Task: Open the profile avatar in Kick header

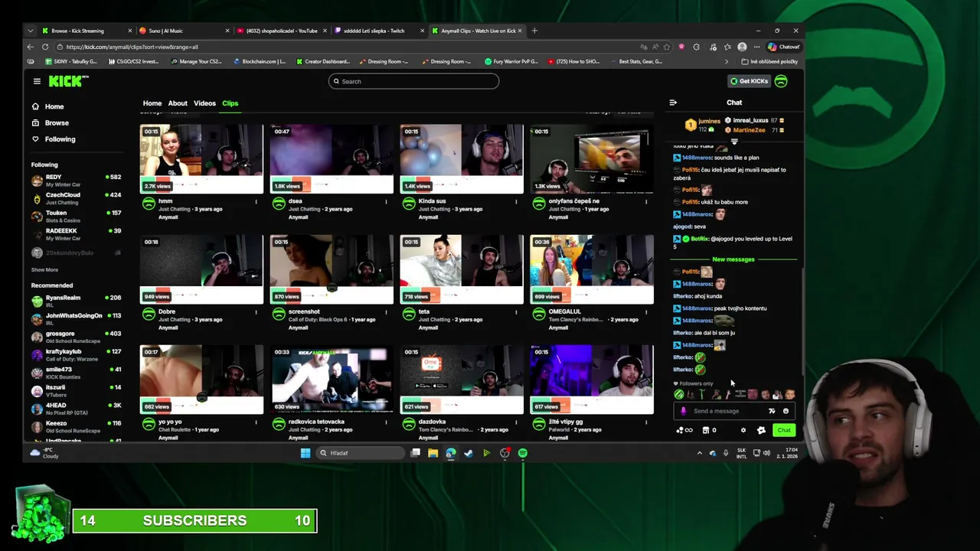Action: tap(781, 81)
